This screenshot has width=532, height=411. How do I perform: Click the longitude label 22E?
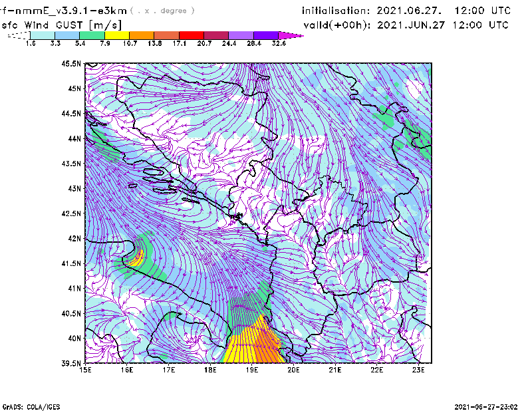377,370
